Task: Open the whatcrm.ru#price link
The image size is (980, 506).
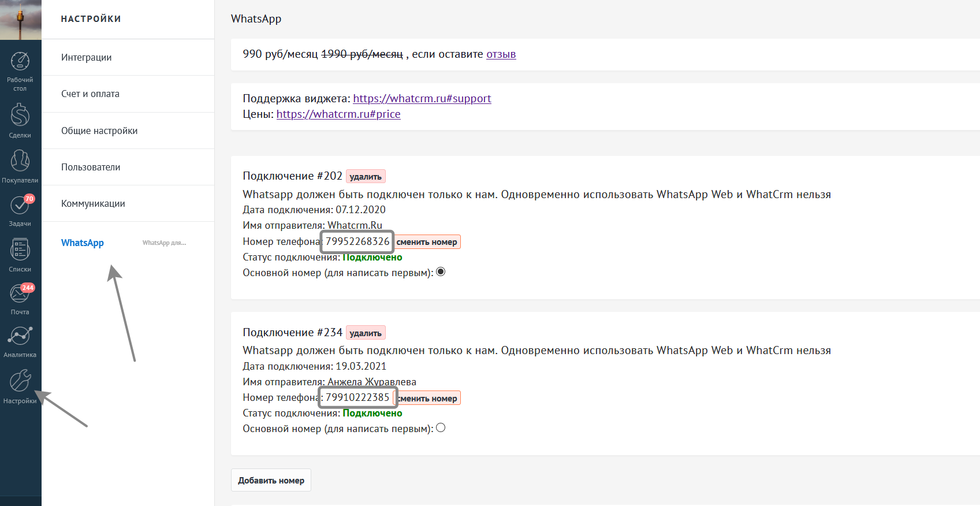Action: click(x=338, y=114)
